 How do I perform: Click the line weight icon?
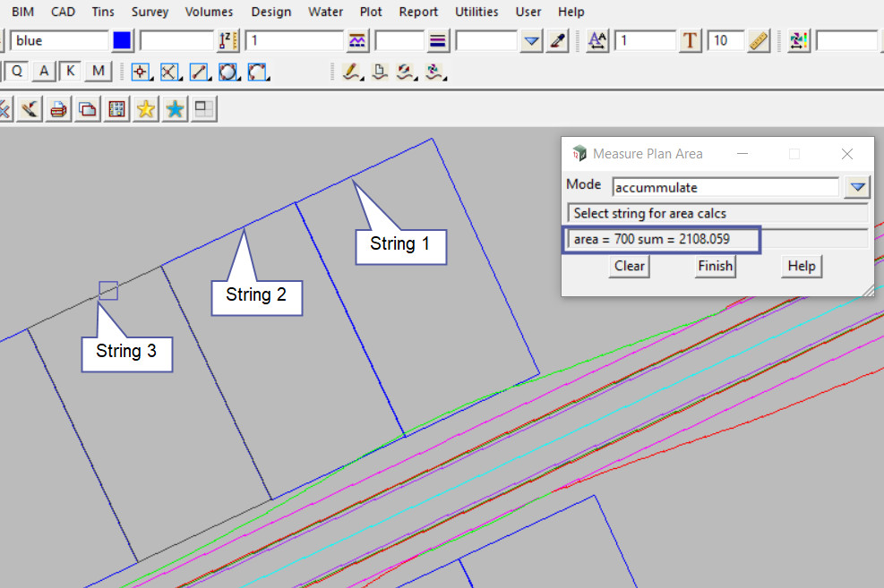pos(438,41)
